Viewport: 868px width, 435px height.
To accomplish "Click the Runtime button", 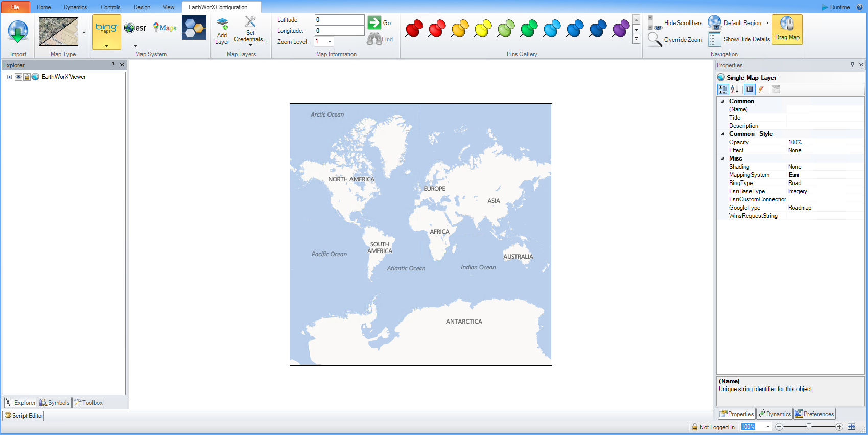I will tap(835, 7).
